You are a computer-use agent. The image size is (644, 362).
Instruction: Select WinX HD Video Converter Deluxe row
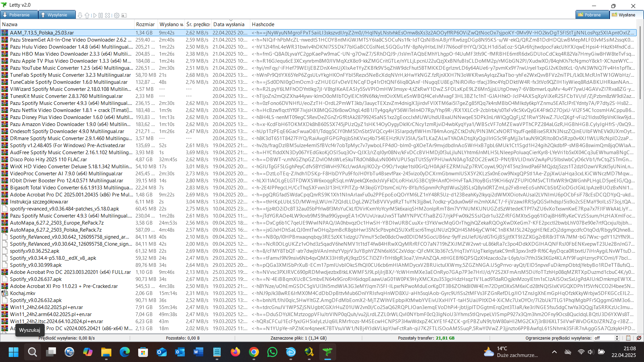pos(318,167)
